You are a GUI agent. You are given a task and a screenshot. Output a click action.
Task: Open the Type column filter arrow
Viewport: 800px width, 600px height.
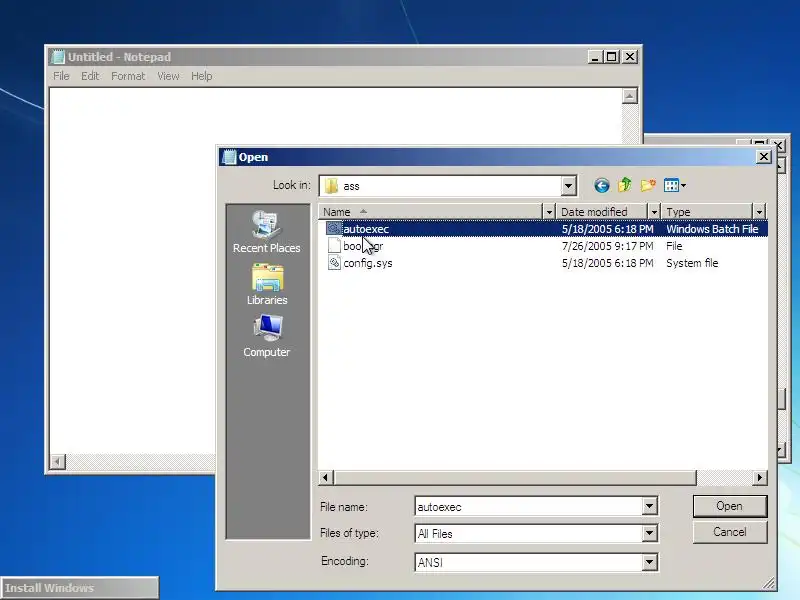[x=759, y=212]
